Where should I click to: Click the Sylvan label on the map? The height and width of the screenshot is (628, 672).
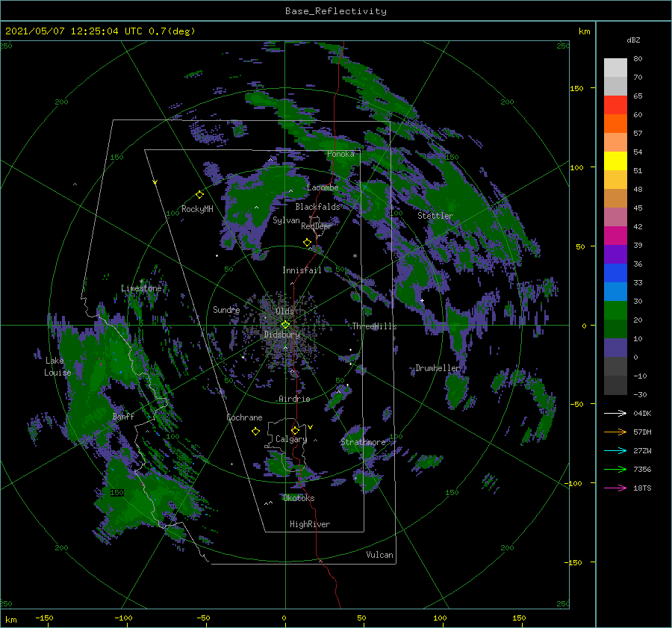pyautogui.click(x=286, y=220)
